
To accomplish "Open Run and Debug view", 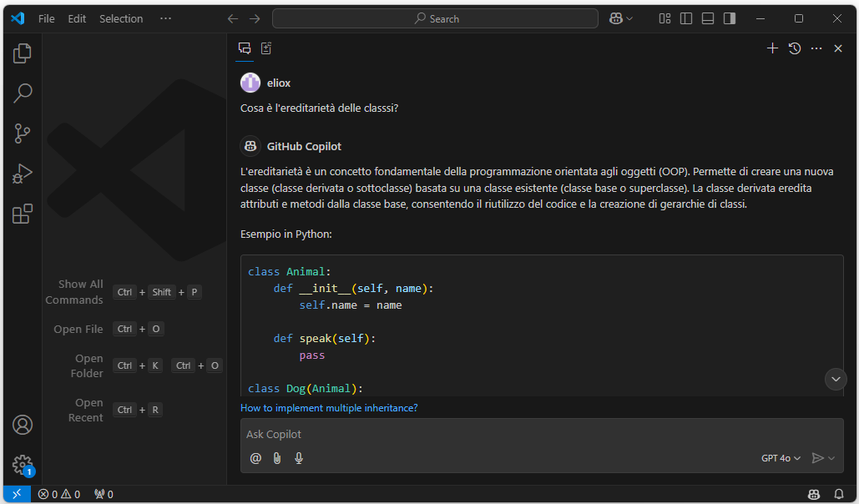I will tap(23, 174).
